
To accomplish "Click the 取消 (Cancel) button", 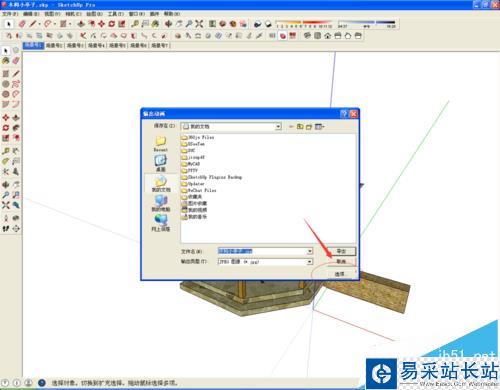I will 341,262.
